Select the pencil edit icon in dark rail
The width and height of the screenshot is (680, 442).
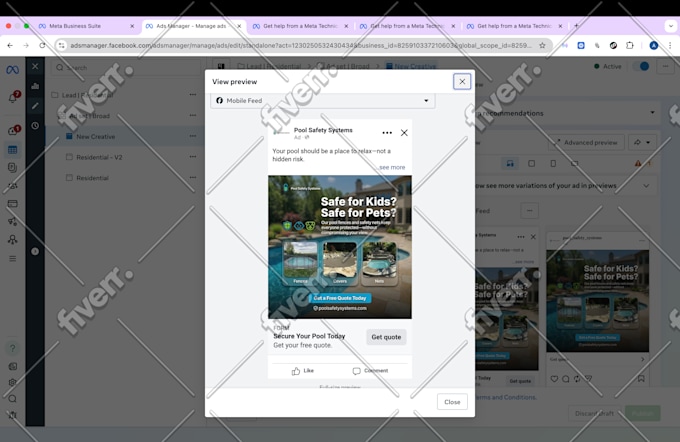[x=35, y=105]
